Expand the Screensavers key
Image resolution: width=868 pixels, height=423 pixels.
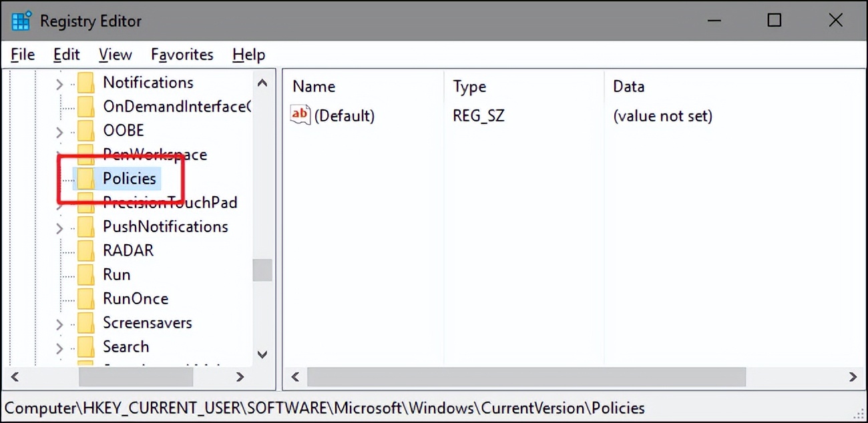point(59,322)
